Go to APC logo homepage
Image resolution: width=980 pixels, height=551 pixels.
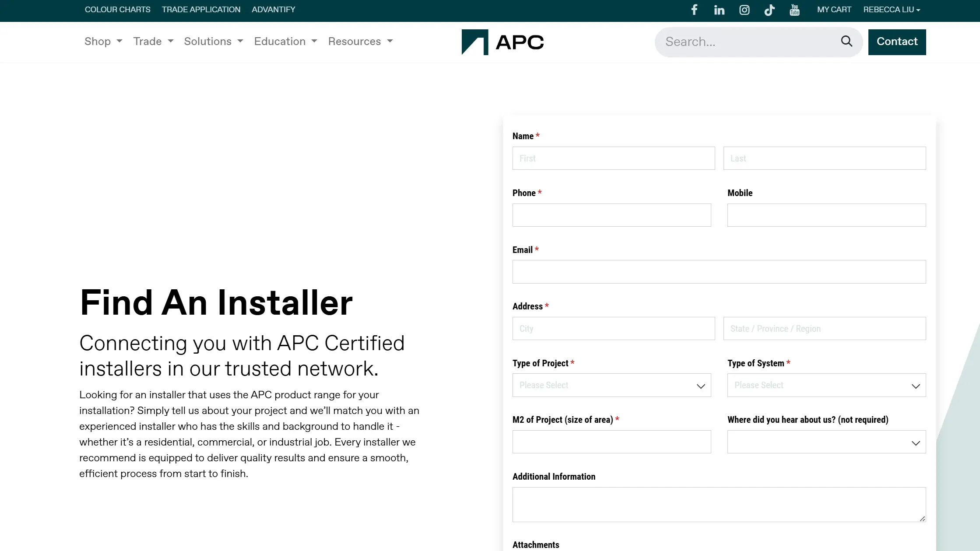[x=502, y=42]
